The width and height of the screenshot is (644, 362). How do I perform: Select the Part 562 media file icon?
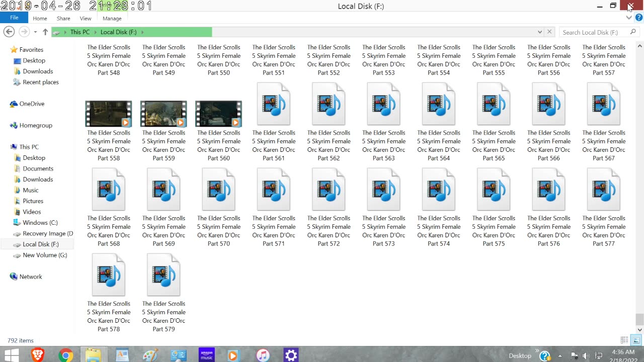(329, 104)
